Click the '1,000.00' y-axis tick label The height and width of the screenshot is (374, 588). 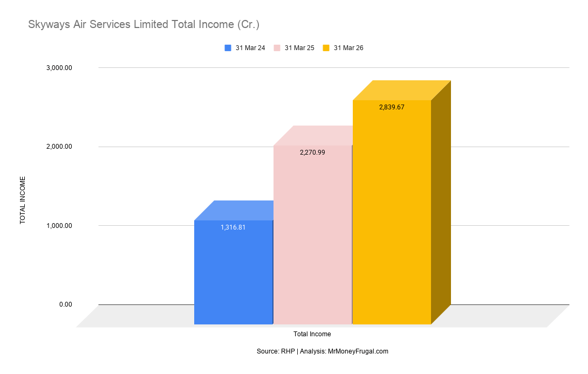59,226
